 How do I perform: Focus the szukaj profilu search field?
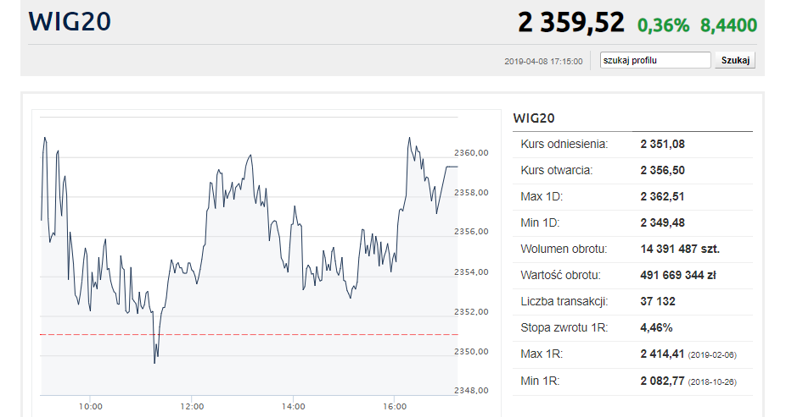click(655, 60)
